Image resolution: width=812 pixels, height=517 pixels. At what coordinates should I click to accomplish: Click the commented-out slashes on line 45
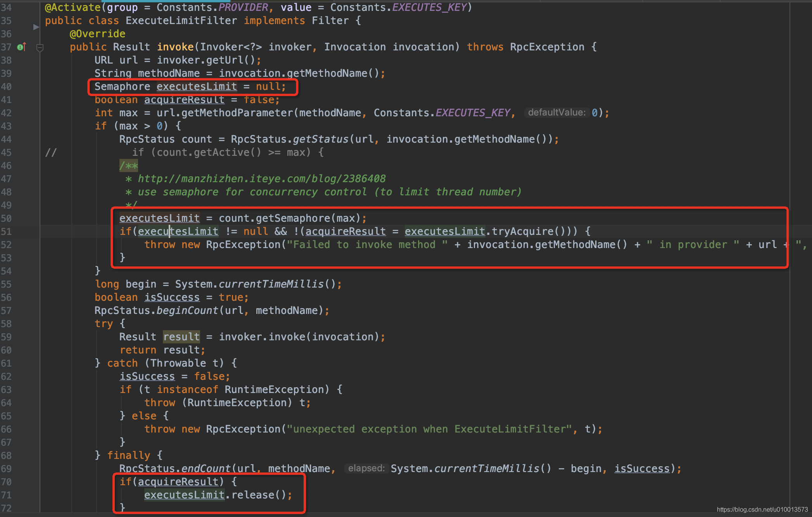51,152
